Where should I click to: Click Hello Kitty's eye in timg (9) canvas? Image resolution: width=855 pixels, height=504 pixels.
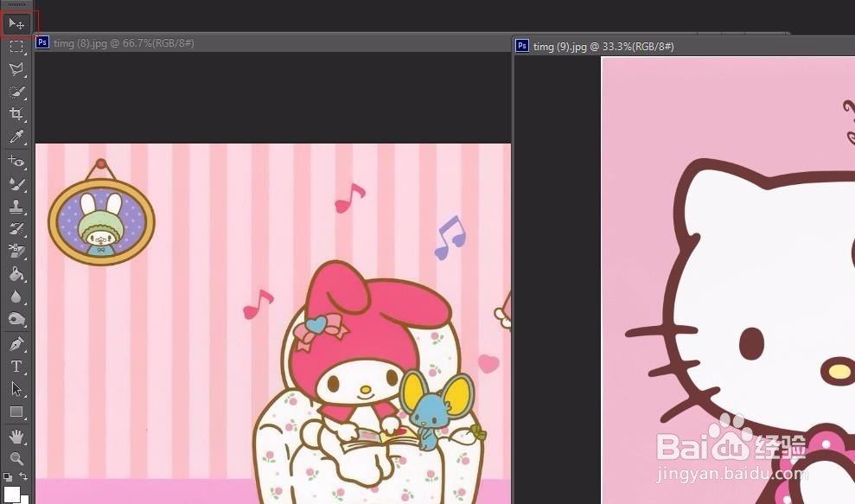(752, 343)
